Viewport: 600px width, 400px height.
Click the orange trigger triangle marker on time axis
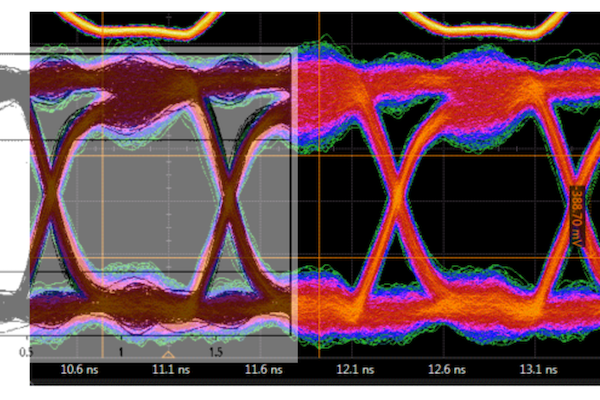click(x=168, y=354)
